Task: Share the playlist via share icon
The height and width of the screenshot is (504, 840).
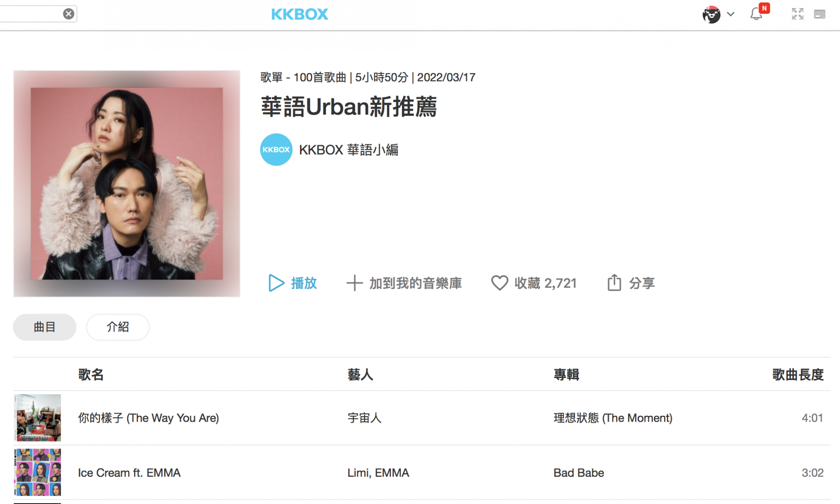Action: pyautogui.click(x=631, y=283)
